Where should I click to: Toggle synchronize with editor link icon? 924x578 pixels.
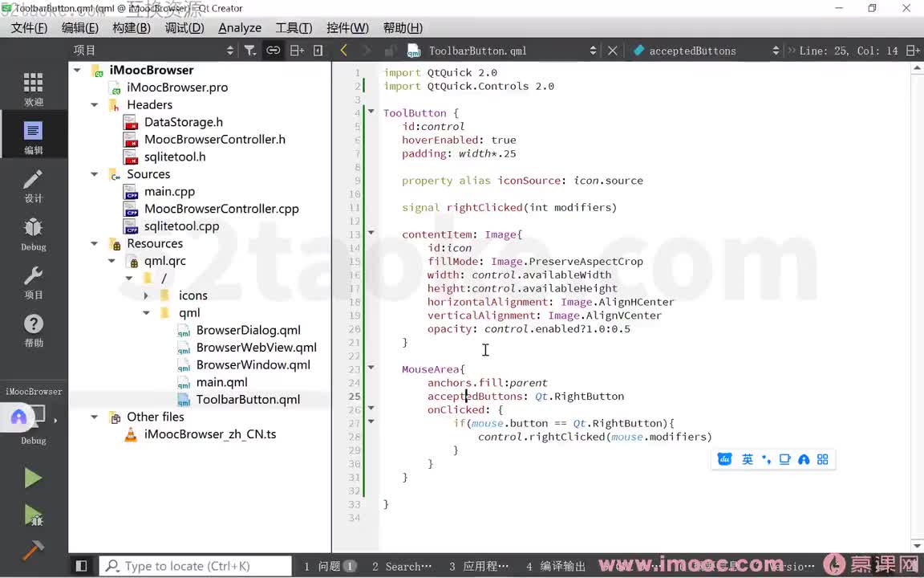tap(273, 51)
